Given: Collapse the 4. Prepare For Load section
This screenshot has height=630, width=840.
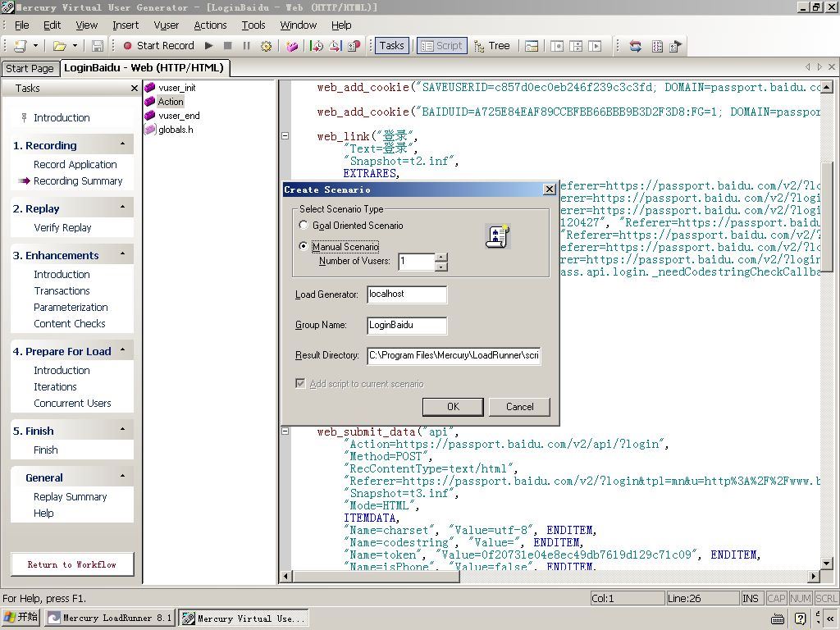Looking at the screenshot, I should click(123, 350).
